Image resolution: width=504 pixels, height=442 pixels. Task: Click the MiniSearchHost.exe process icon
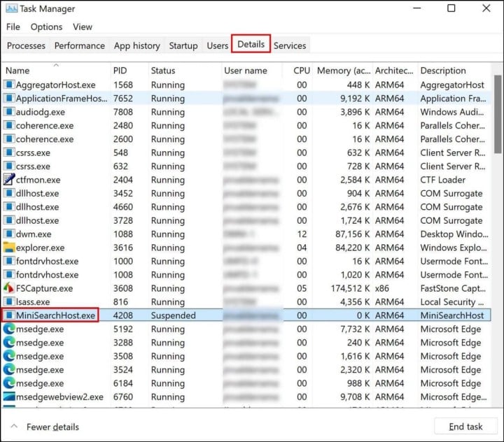(9, 315)
